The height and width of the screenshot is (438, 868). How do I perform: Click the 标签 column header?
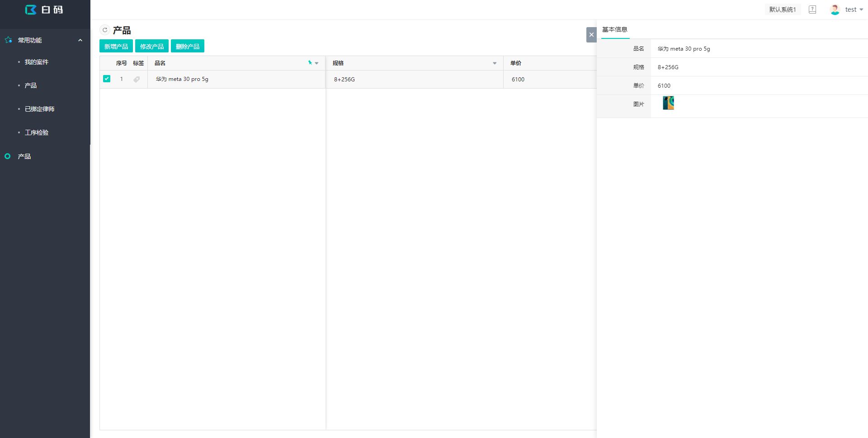[x=138, y=63]
